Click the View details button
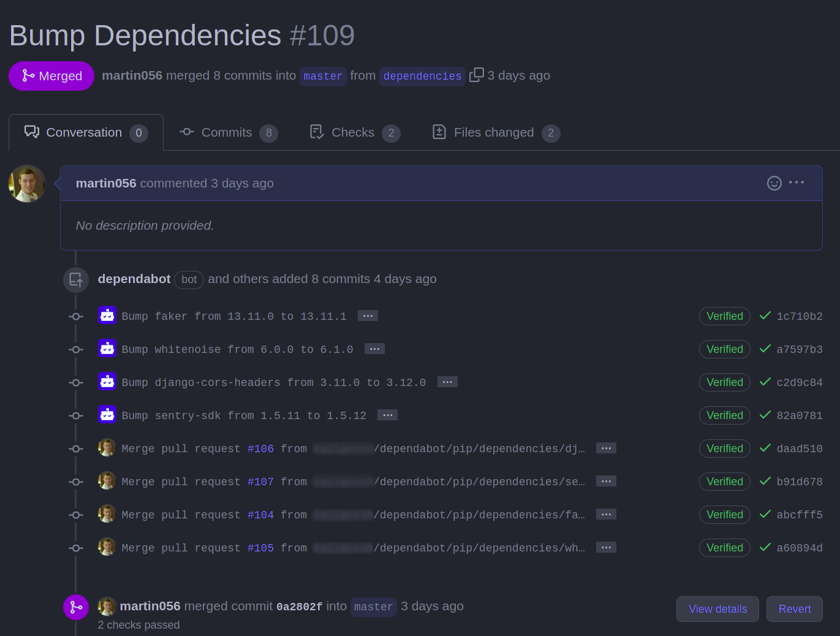This screenshot has width=840, height=636. tap(717, 609)
